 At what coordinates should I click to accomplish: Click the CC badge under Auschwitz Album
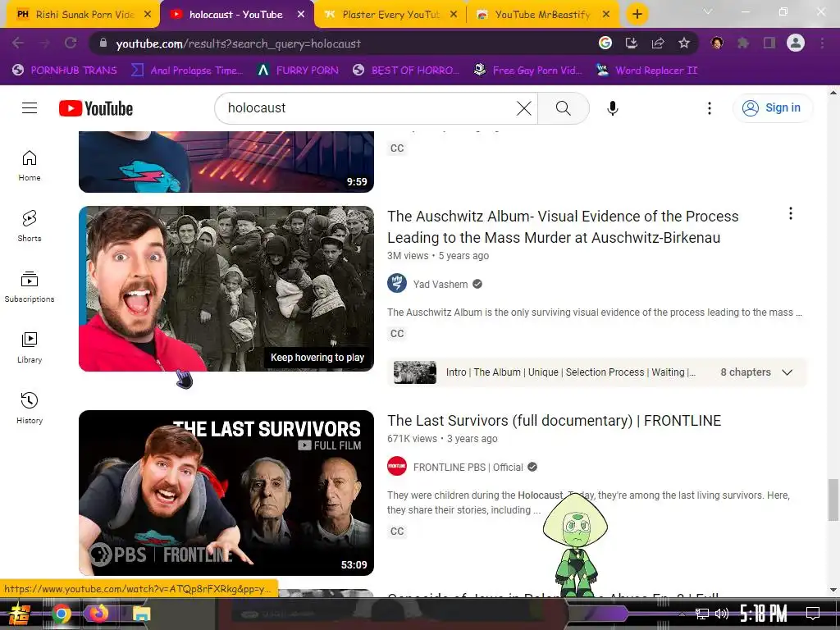click(x=397, y=333)
